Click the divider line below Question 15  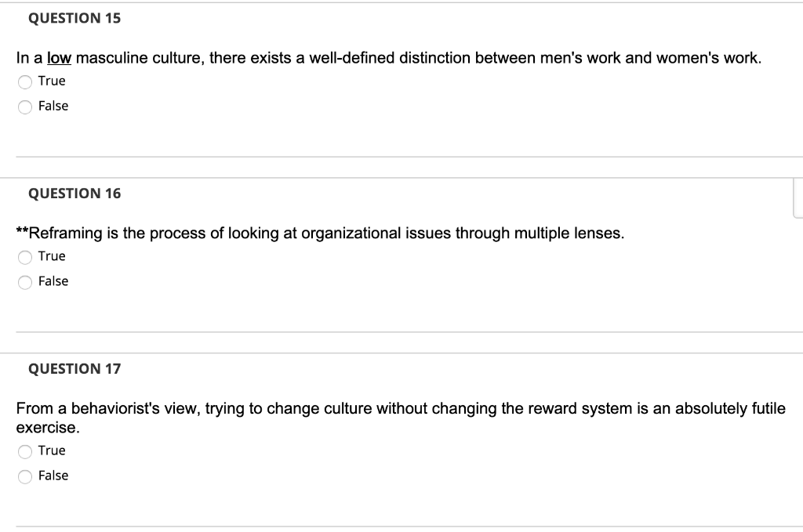click(x=401, y=155)
